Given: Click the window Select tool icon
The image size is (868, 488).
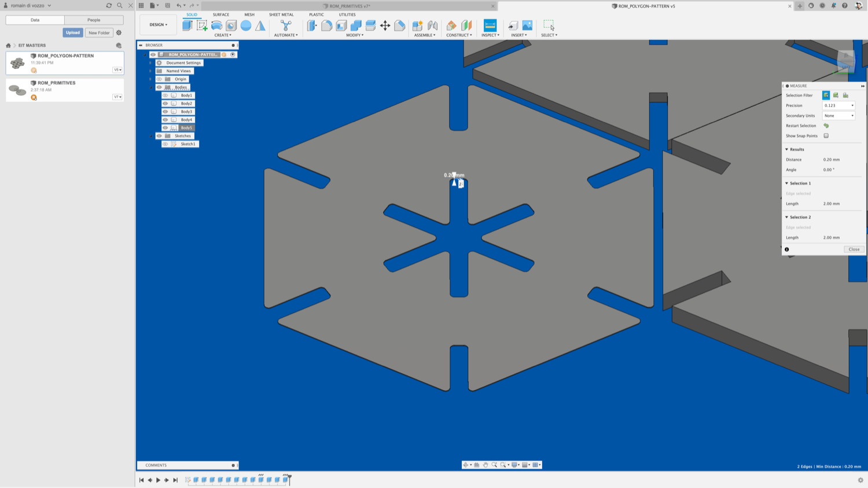Looking at the screenshot, I should click(x=549, y=25).
